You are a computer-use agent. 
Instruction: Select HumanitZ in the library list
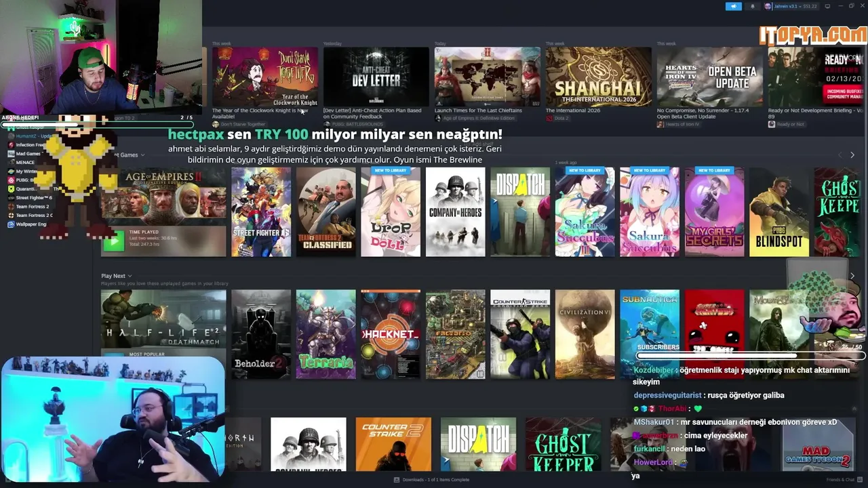tap(31, 136)
